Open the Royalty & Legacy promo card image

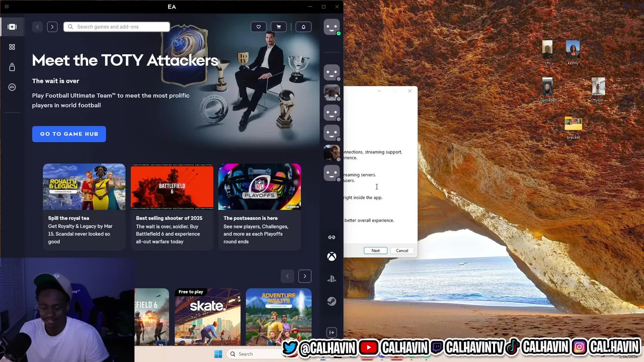(84, 187)
